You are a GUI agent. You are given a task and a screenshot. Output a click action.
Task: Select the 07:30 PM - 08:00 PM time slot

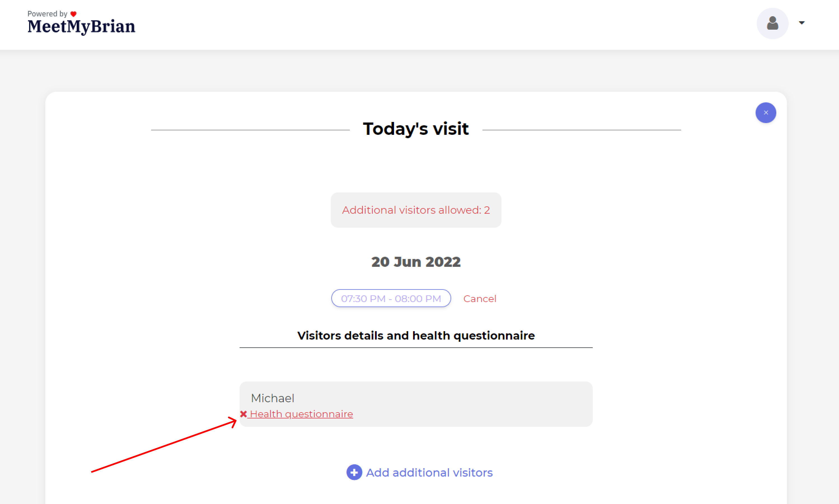391,298
